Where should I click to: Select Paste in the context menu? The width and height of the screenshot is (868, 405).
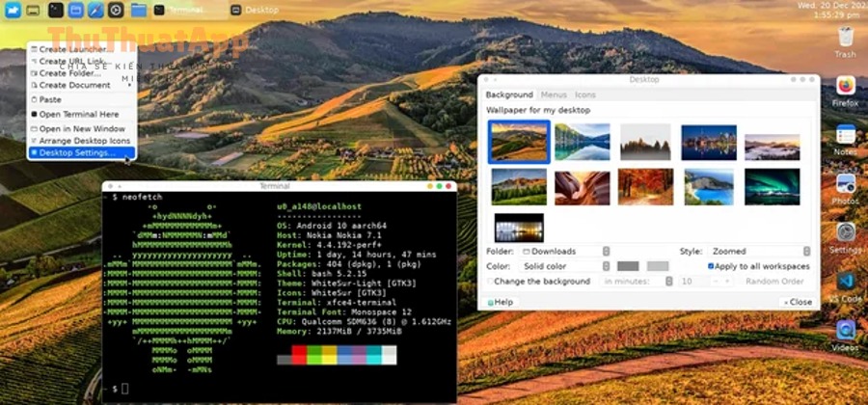pos(81,99)
